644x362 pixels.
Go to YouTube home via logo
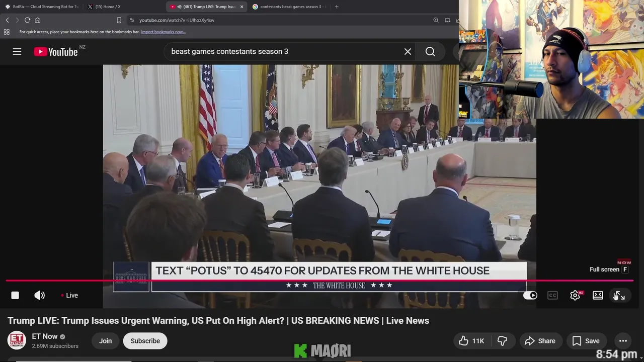coord(56,52)
